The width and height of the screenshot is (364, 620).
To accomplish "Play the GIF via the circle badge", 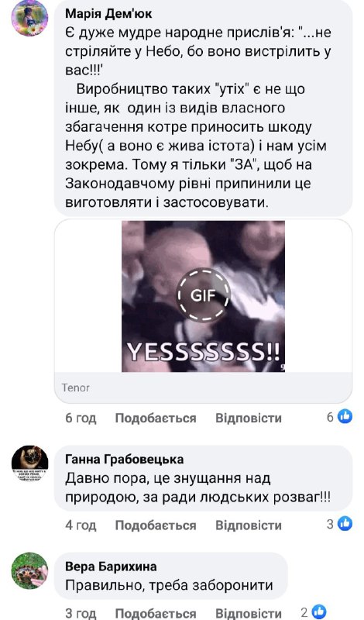I will [x=203, y=295].
